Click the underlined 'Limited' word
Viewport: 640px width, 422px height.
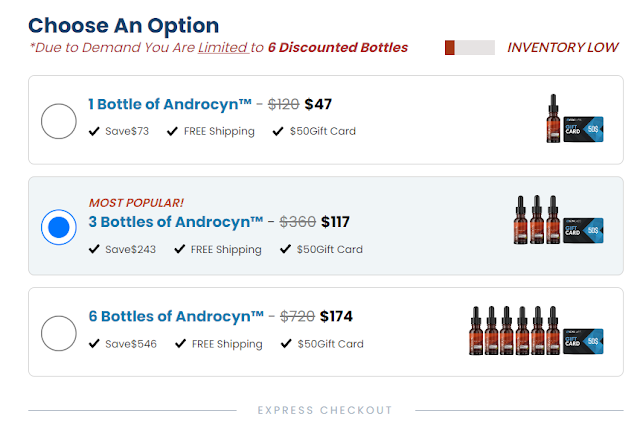(222, 47)
